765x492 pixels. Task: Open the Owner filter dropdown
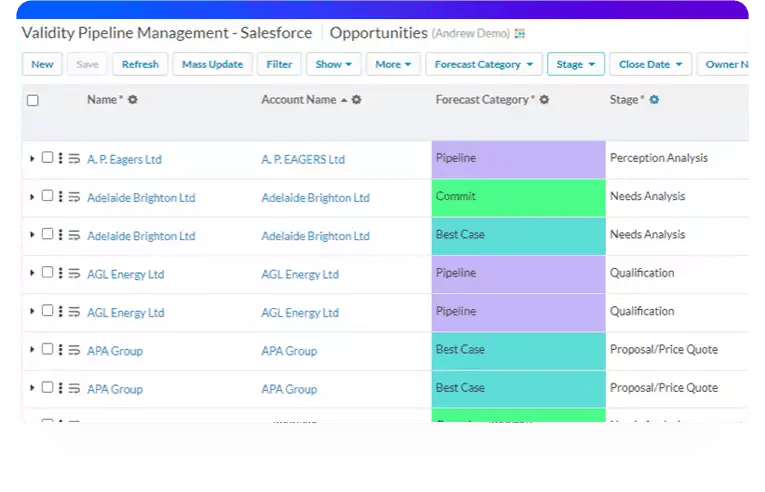[723, 64]
